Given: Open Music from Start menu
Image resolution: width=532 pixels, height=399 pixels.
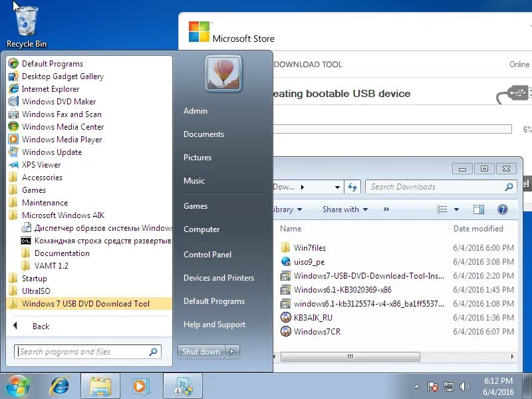Looking at the screenshot, I should pyautogui.click(x=194, y=180).
